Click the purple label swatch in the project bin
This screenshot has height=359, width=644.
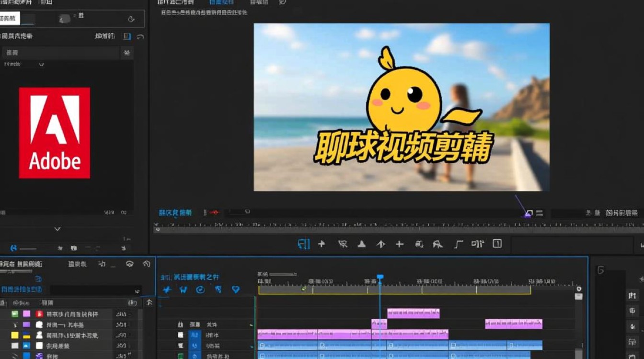tap(27, 314)
